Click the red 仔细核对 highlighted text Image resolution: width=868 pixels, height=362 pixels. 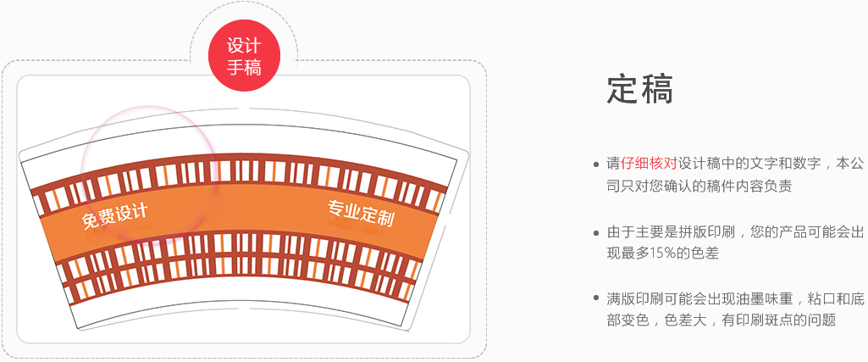pos(650,164)
